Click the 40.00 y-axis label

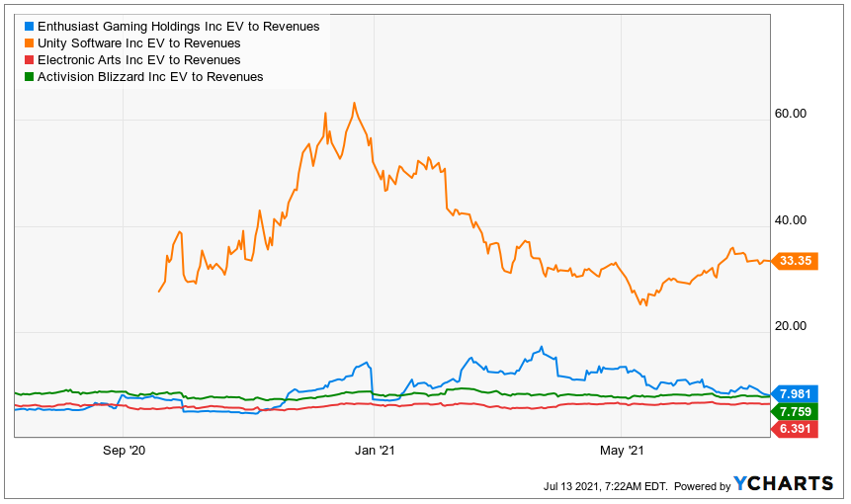coord(791,219)
